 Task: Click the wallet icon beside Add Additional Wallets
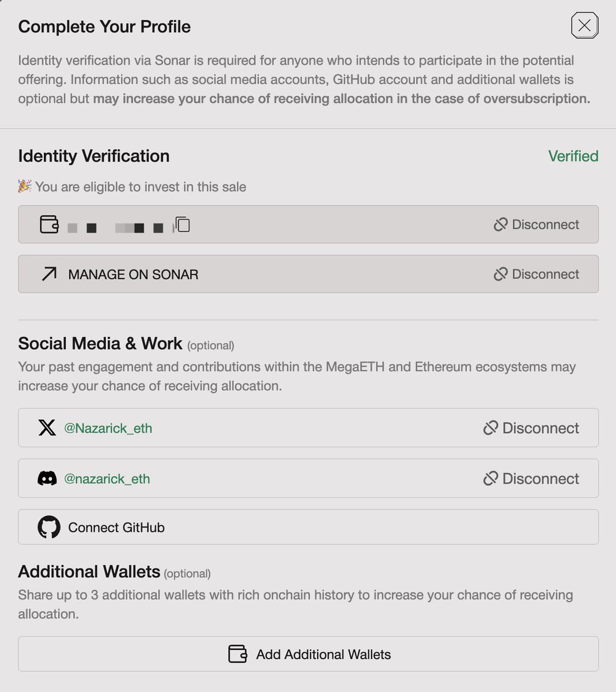(x=237, y=654)
